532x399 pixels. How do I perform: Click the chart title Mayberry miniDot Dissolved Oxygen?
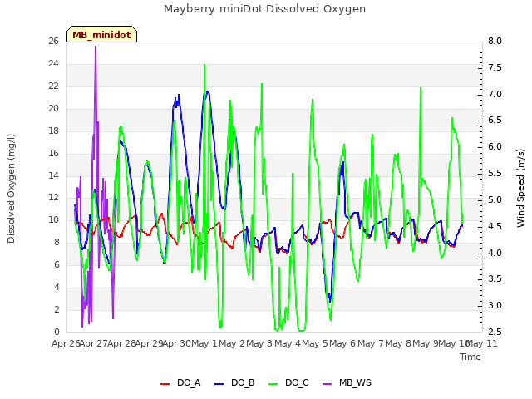point(264,9)
